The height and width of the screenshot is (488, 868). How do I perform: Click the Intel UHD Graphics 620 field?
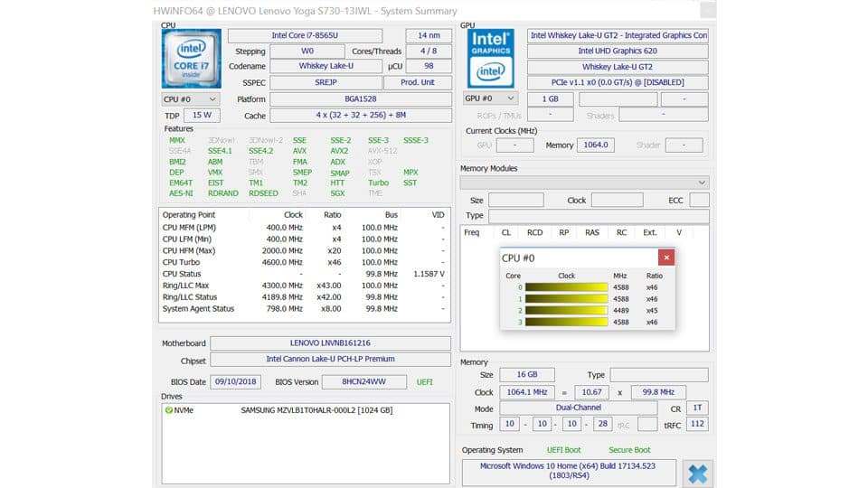tap(618, 51)
